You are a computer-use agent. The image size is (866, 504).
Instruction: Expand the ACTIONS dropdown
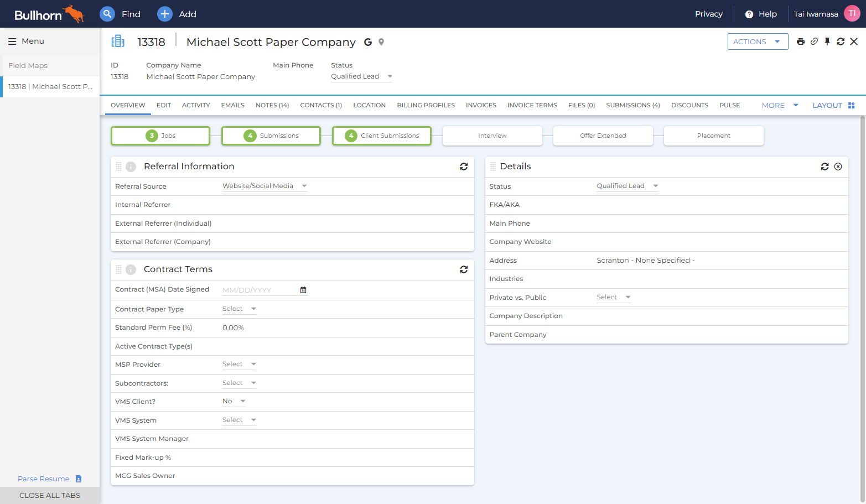(758, 41)
